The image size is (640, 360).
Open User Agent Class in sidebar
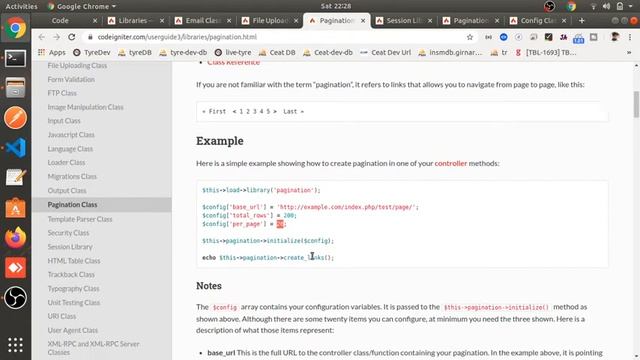73,330
